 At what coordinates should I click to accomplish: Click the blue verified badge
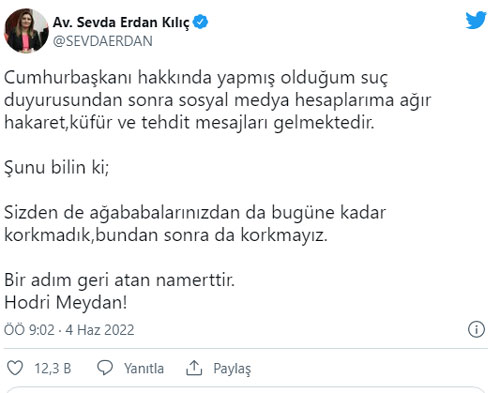pos(201,22)
